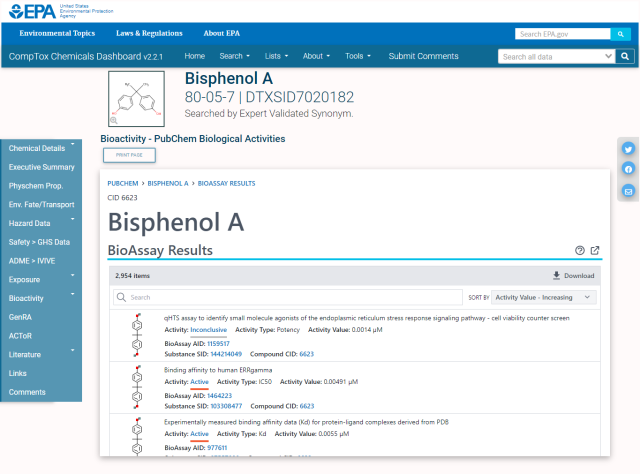The width and height of the screenshot is (640, 474).
Task: Click the Print Page button
Action: click(x=128, y=155)
